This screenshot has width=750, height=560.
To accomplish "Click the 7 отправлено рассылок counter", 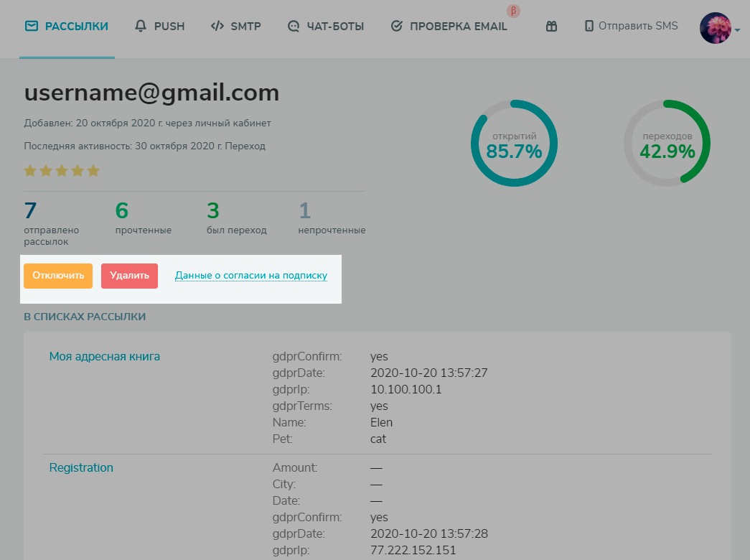I will coord(52,223).
